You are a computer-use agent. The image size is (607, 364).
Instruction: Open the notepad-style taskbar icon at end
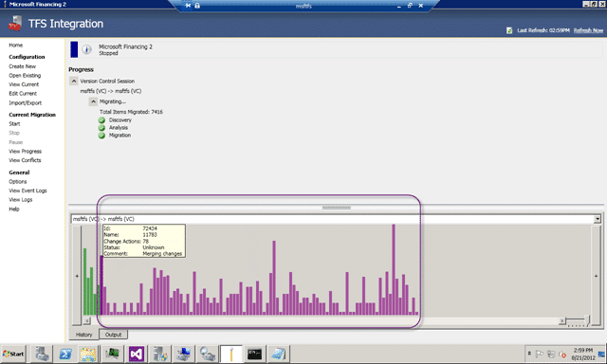click(278, 354)
